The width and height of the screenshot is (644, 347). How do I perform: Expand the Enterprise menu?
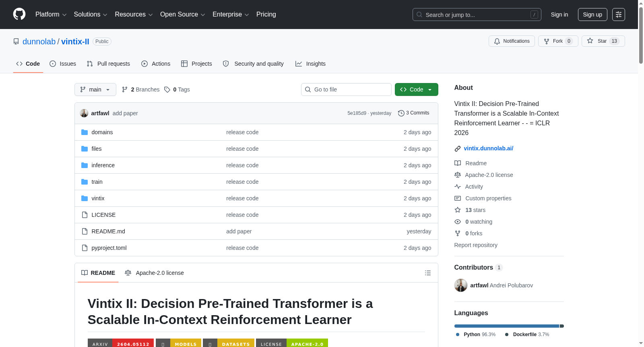(231, 15)
